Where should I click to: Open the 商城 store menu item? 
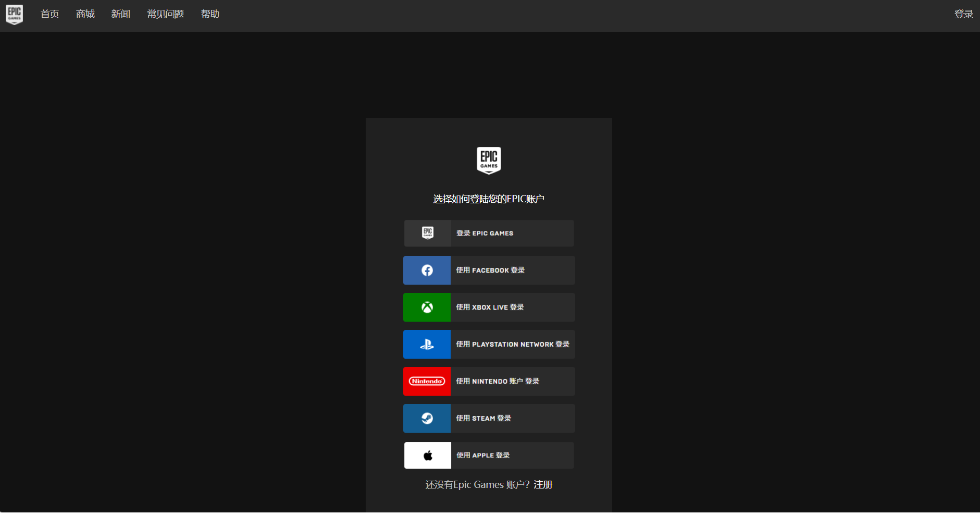coord(85,14)
